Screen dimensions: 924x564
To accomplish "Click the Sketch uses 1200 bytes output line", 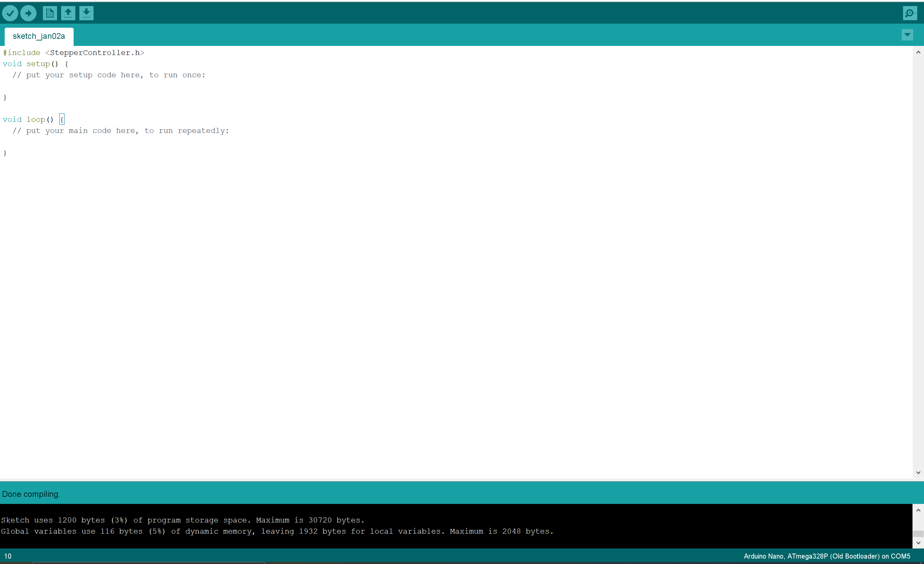I will [x=183, y=520].
